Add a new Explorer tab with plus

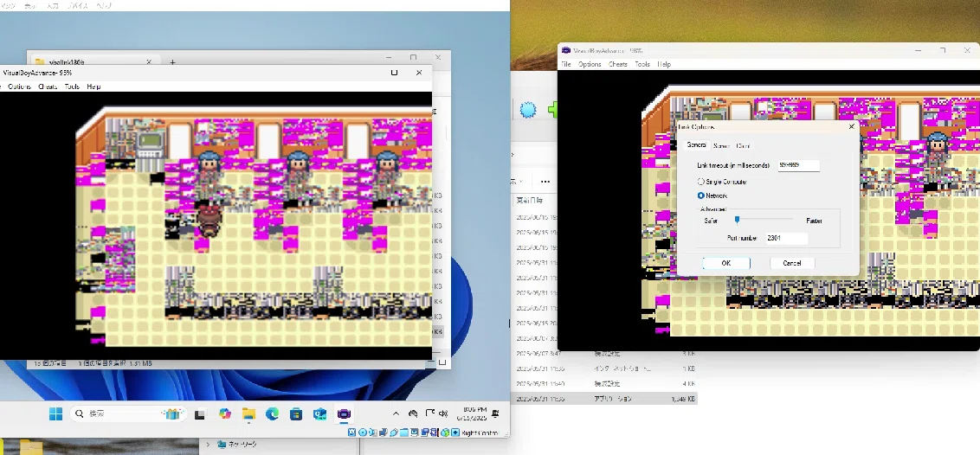(173, 61)
